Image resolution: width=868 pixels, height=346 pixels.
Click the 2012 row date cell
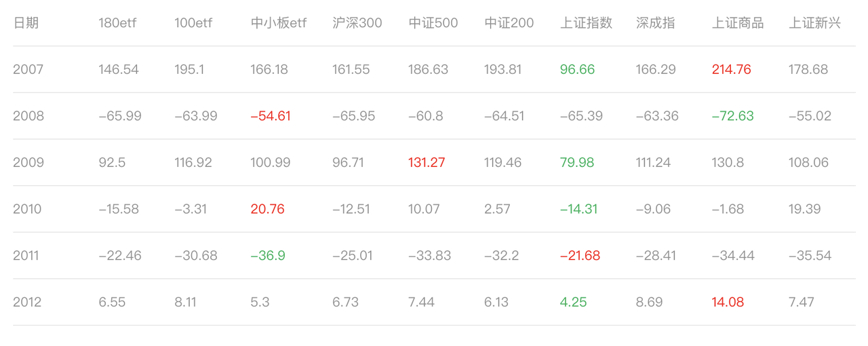click(28, 302)
